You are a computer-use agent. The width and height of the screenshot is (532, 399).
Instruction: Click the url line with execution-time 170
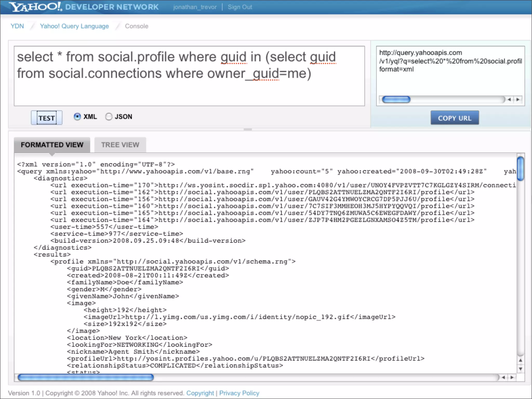point(283,185)
